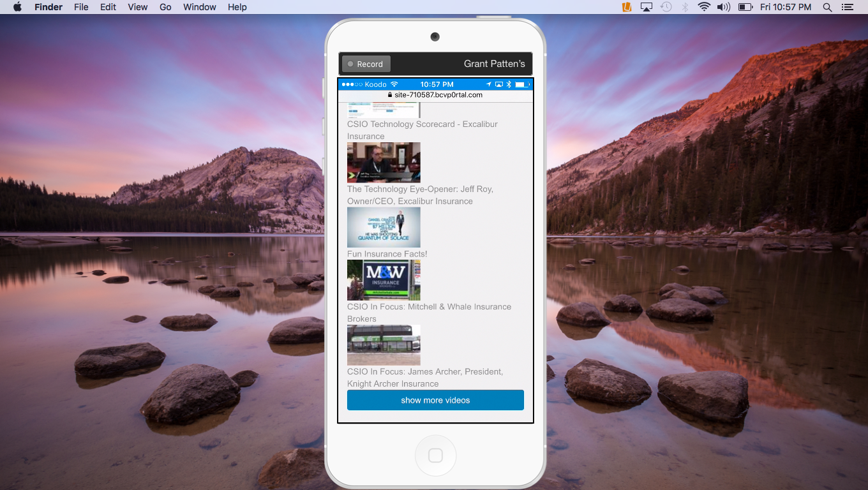Open the Wi-Fi menu
This screenshot has height=490, width=868.
(x=704, y=7)
